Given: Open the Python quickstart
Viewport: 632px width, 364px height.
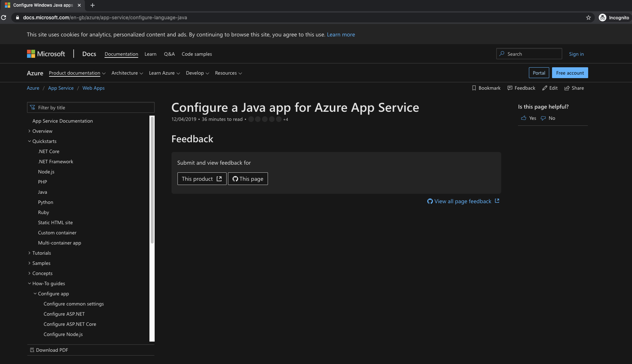Looking at the screenshot, I should click(x=46, y=202).
